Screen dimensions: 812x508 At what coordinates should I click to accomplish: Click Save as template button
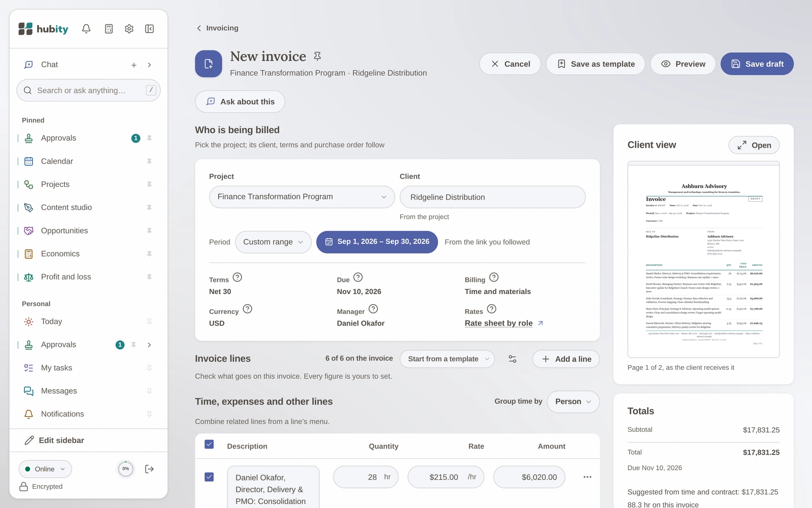pos(596,64)
